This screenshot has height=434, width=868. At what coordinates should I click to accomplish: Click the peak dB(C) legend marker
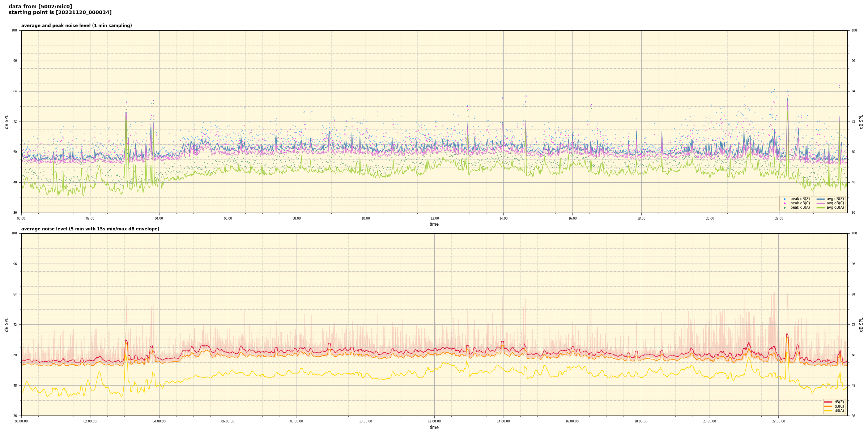[x=784, y=203]
